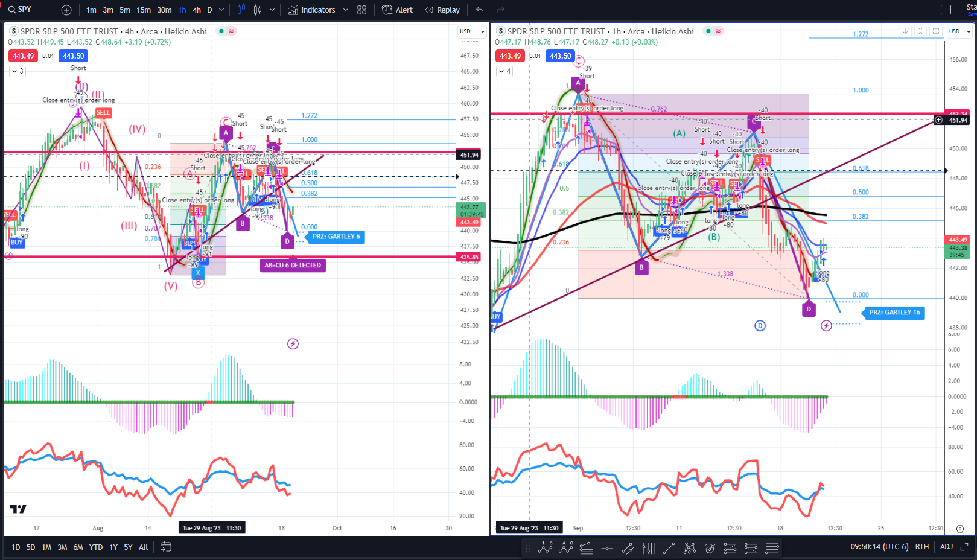Select the horizontal line drawing tool
The height and width of the screenshot is (560, 977).
pos(607,548)
